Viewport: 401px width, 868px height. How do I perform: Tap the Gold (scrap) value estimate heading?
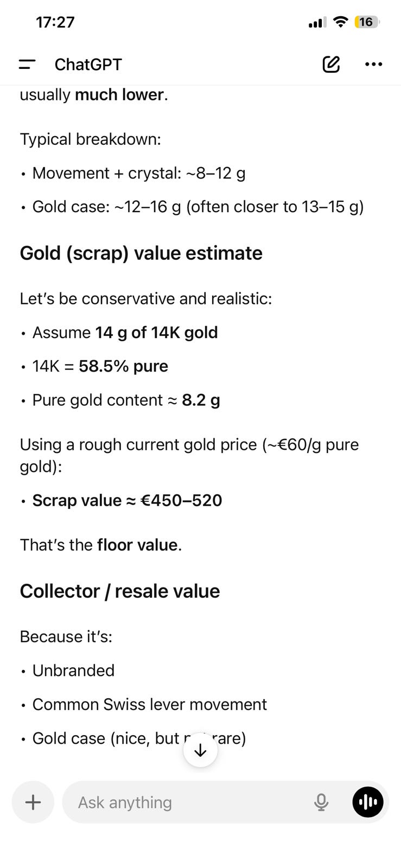[x=141, y=253]
